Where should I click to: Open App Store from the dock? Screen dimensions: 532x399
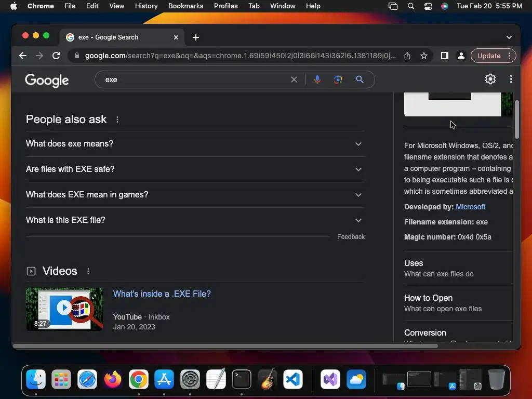[164, 379]
